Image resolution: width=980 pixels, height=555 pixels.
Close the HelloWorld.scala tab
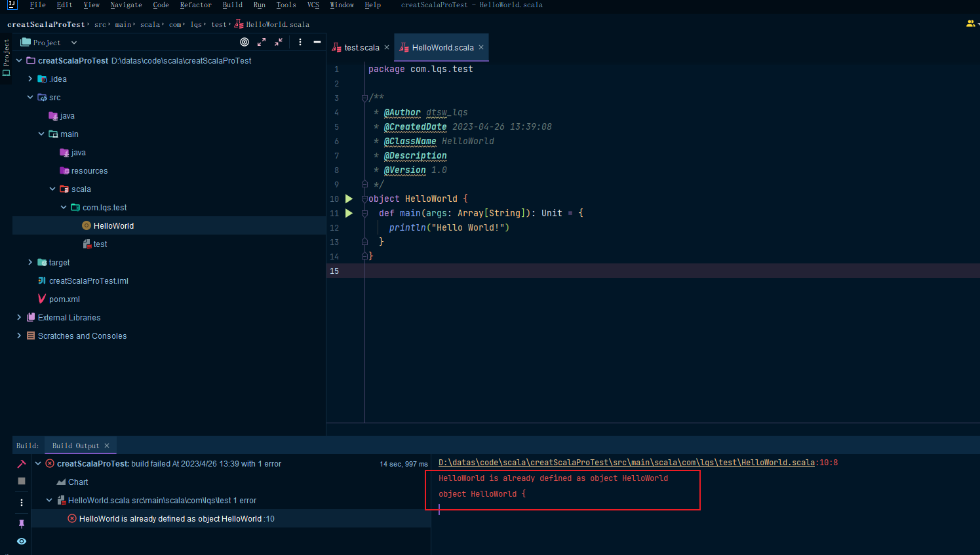point(481,47)
